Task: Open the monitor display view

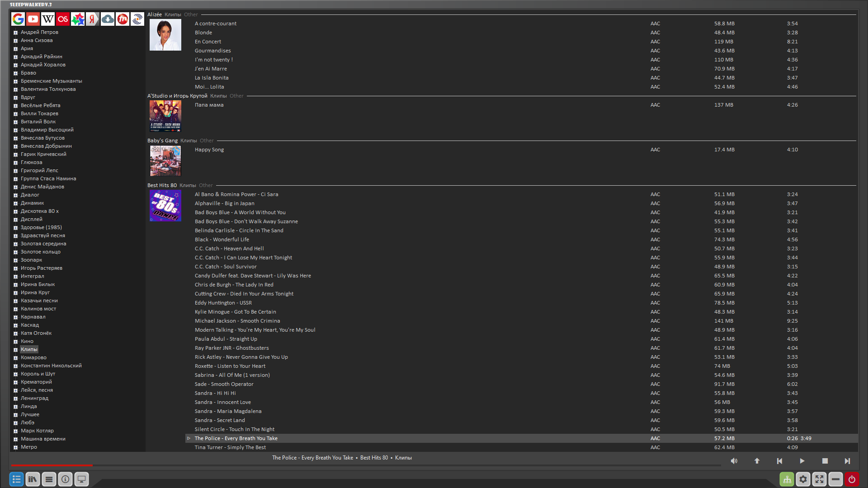Action: 82,479
